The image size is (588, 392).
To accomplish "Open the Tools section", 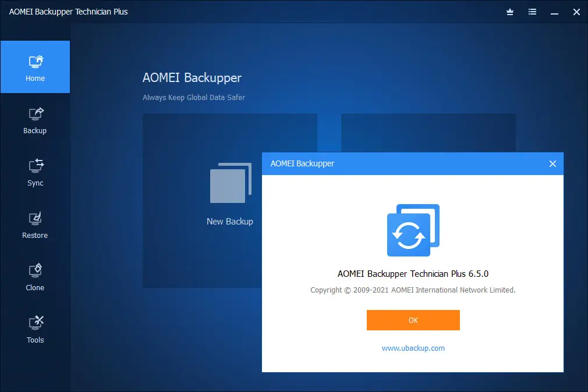I will 35,330.
